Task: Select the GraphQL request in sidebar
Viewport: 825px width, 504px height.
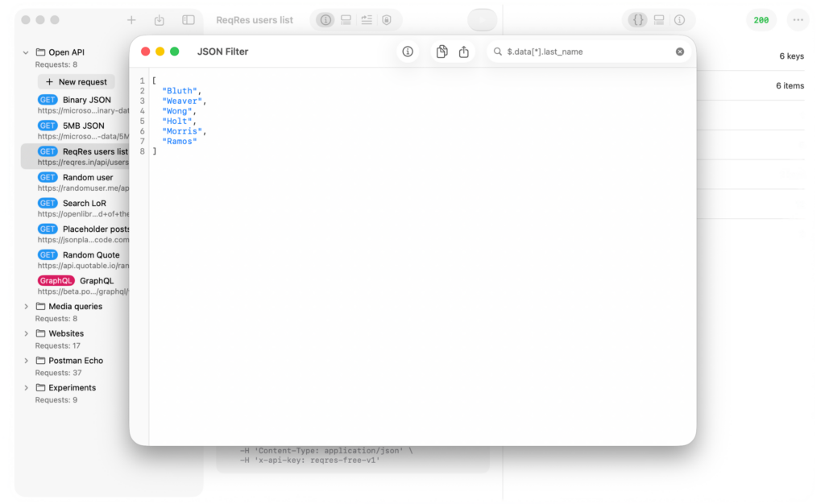Action: (x=96, y=281)
